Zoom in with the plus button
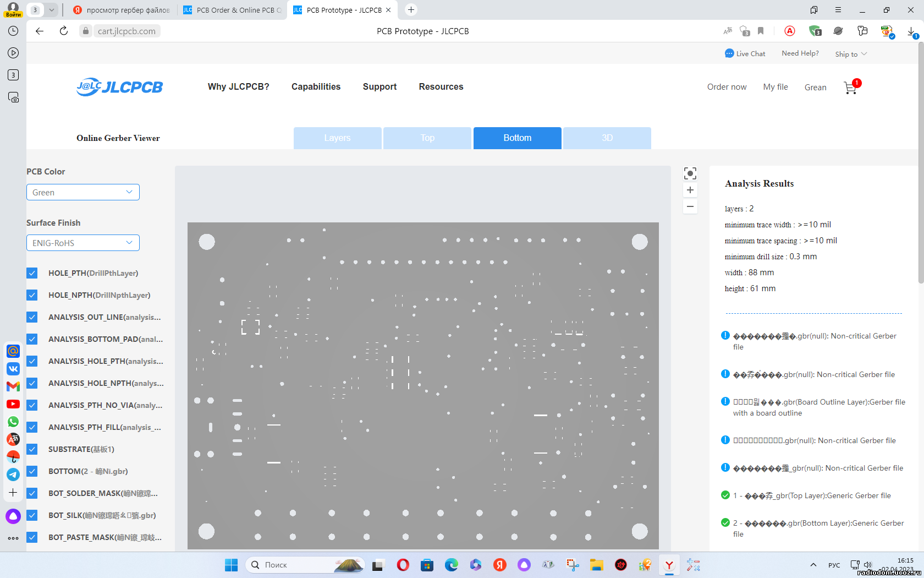This screenshot has height=578, width=924. (690, 190)
